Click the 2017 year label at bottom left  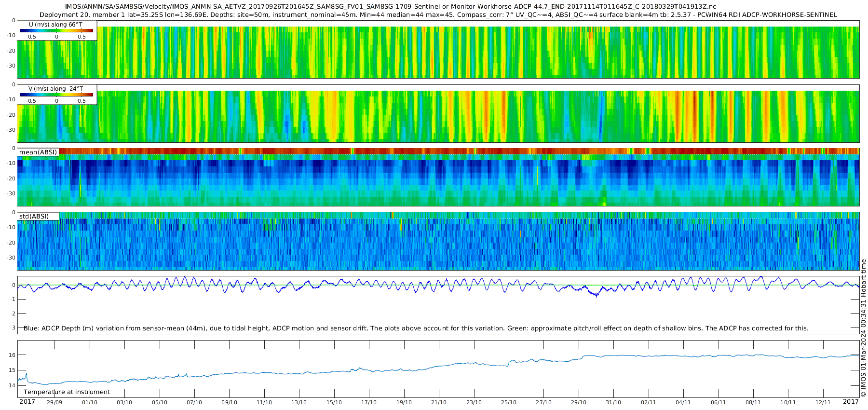(27, 402)
